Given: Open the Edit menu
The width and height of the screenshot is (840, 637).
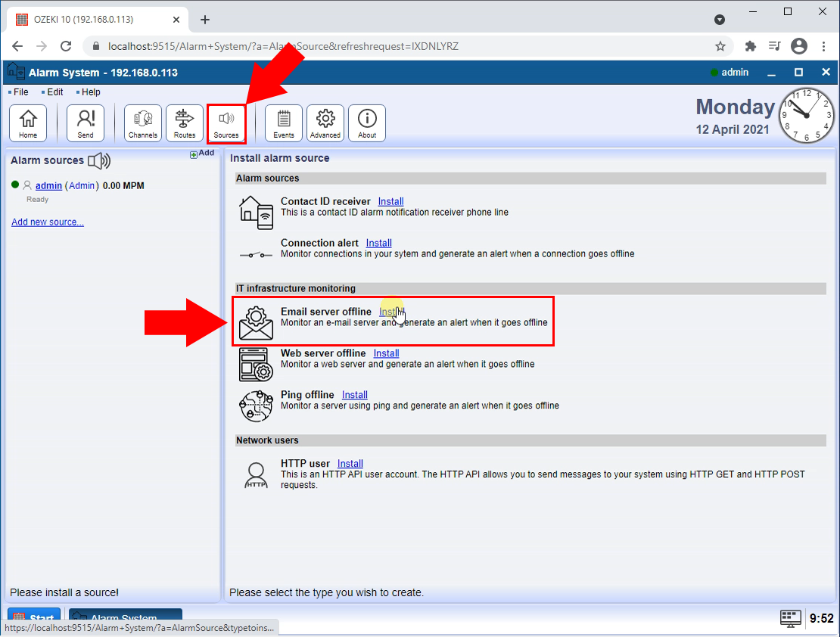Looking at the screenshot, I should [54, 92].
